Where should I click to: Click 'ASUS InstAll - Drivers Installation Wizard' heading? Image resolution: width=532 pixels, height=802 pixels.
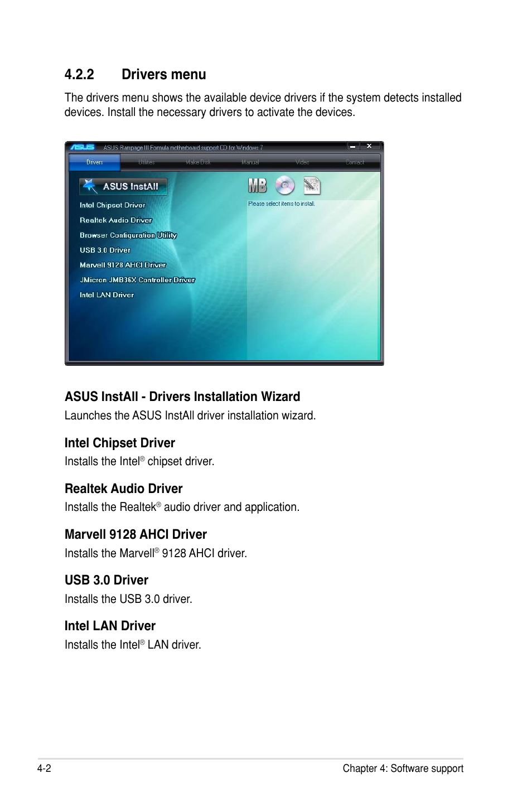pyautogui.click(x=182, y=397)
